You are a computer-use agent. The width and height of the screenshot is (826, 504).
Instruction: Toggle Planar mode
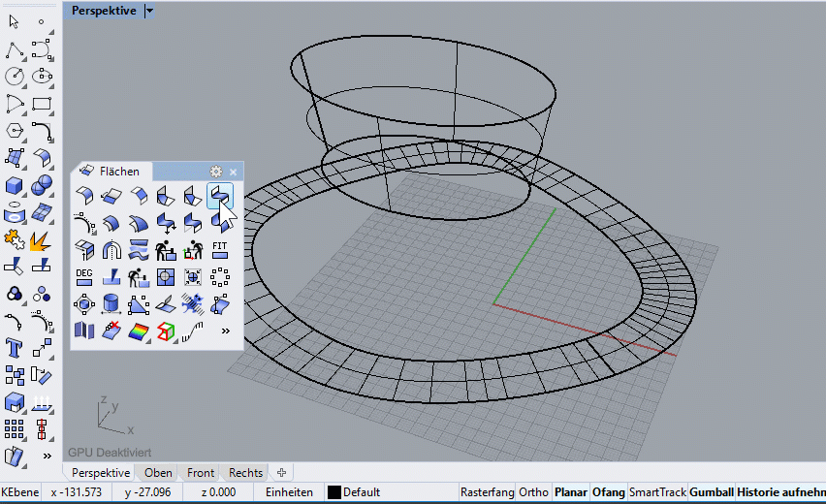tap(570, 492)
